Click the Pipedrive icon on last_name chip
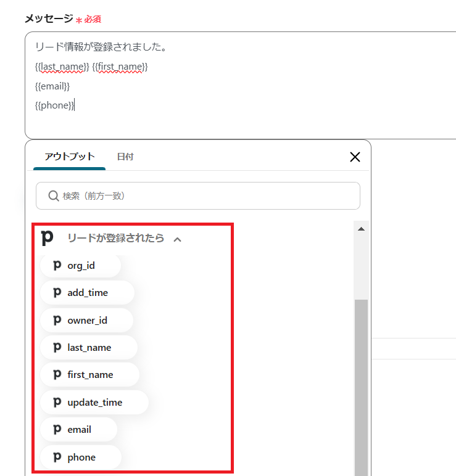The height and width of the screenshot is (476, 456). (57, 347)
